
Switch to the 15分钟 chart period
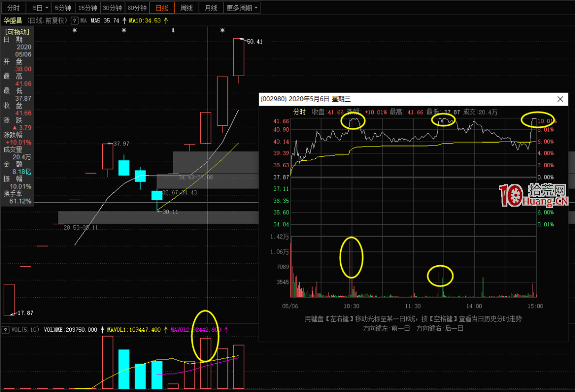click(x=88, y=7)
